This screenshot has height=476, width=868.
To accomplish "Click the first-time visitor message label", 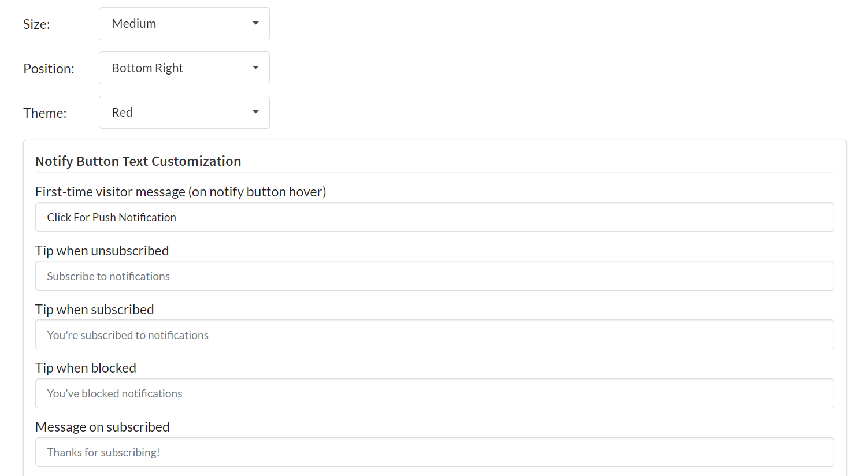I will 181,191.
